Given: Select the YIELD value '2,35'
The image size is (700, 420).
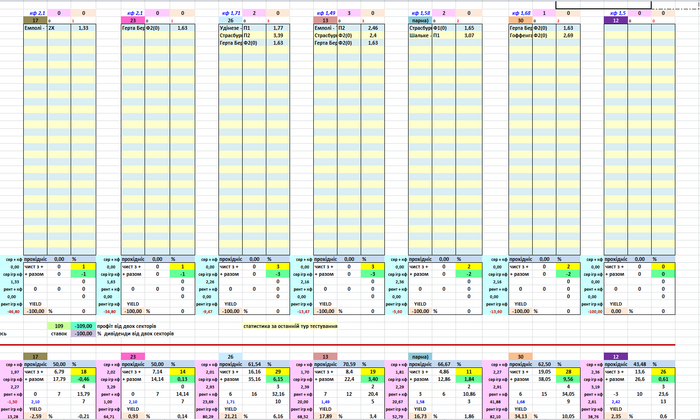Looking at the screenshot, I should [x=616, y=416].
